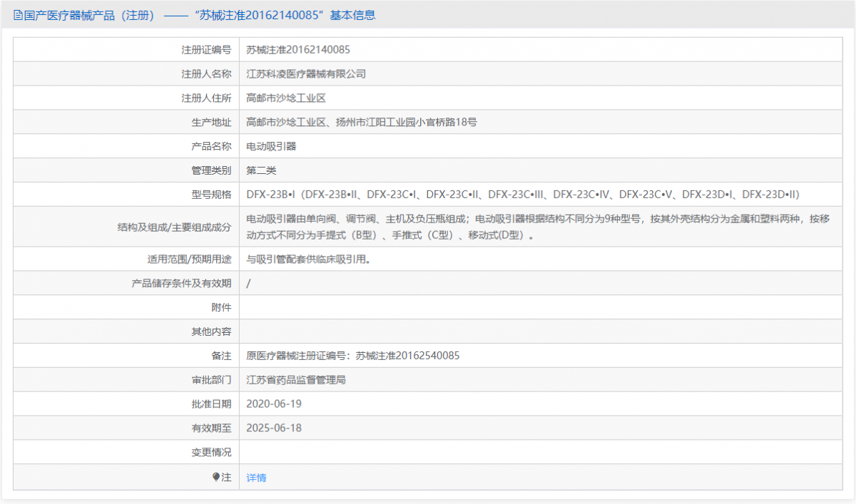Click the approving department 江苏省药品监督管理局
856x504 pixels.
[296, 380]
